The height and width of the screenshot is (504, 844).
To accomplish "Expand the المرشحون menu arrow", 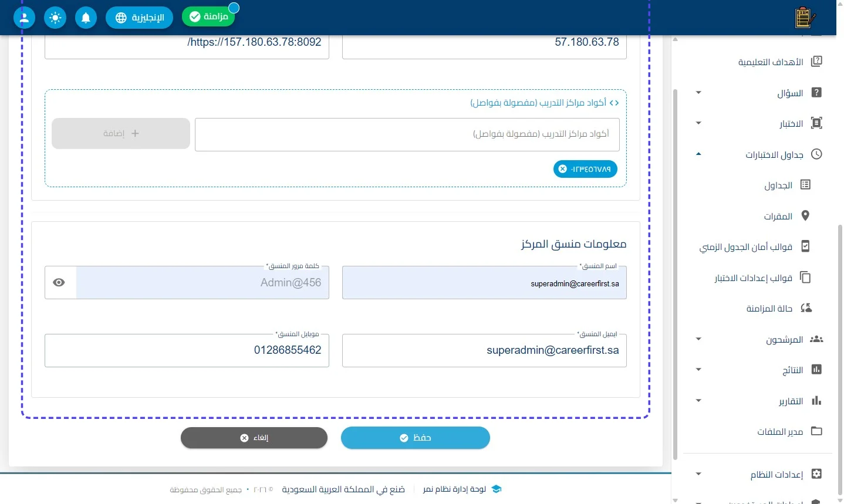I will click(x=698, y=339).
